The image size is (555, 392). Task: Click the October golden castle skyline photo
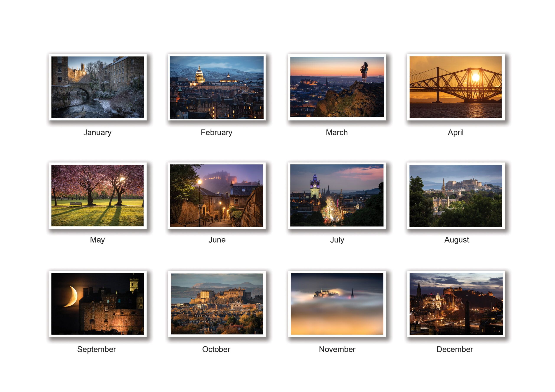[217, 304]
